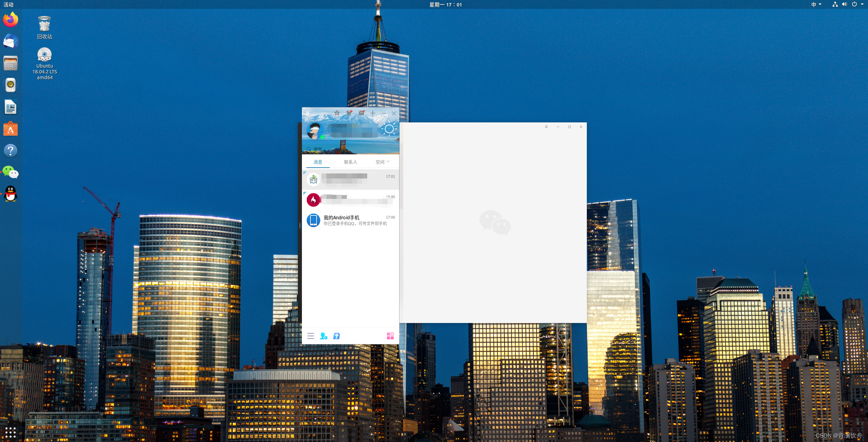Screen dimensions: 868x442
Task: Open the sun weather icon
Action: pyautogui.click(x=389, y=129)
